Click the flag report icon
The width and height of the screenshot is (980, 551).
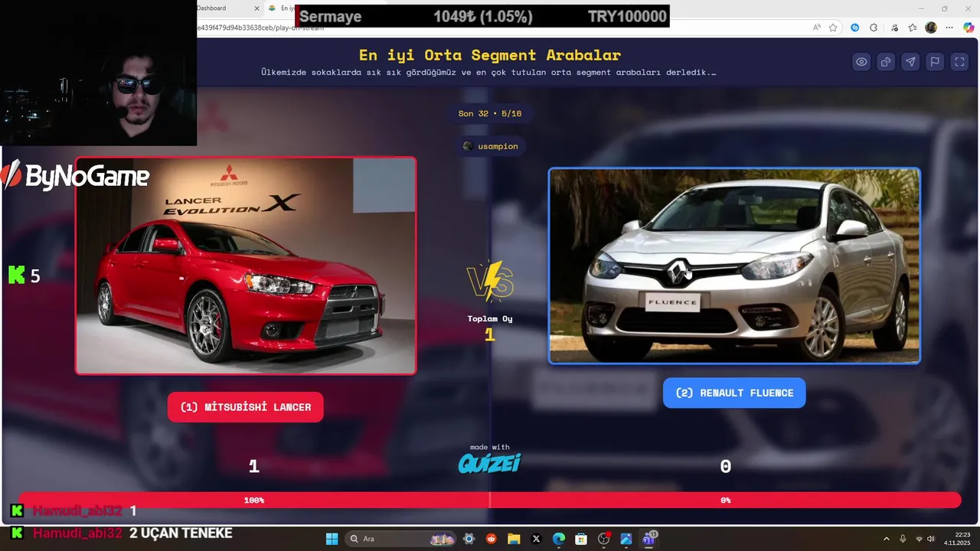click(935, 62)
